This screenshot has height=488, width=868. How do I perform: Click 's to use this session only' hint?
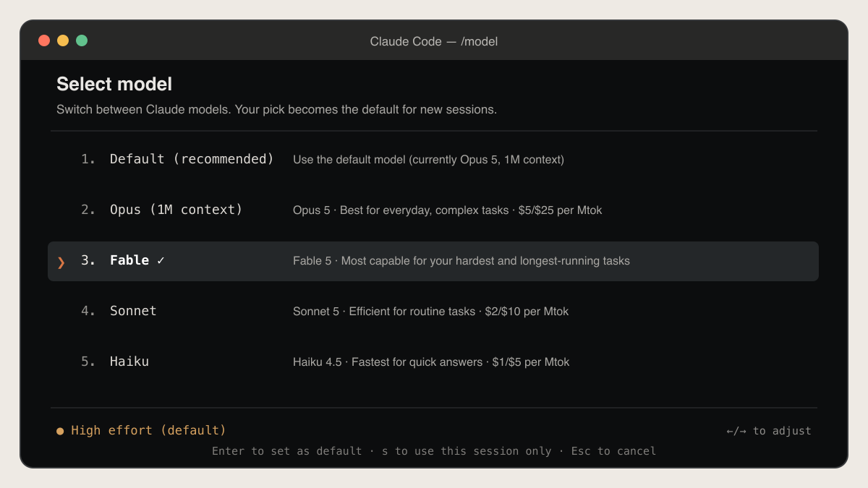467,451
